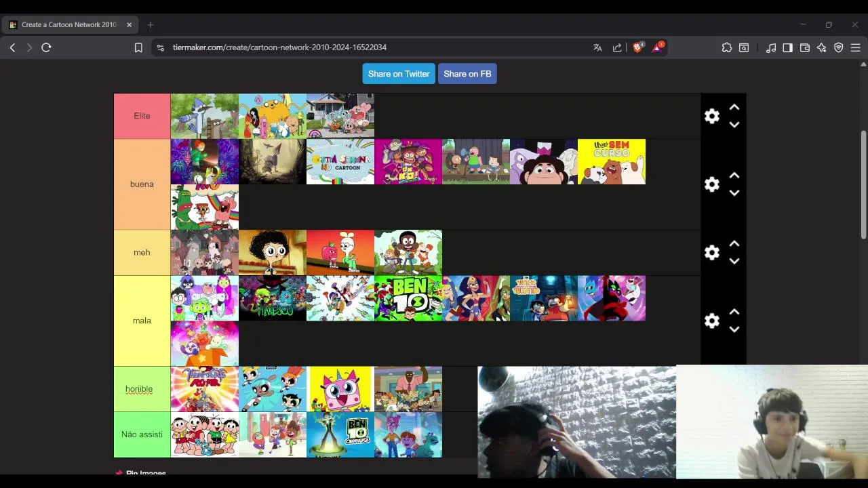
Task: Open the Leo AI sparkle icon
Action: pyautogui.click(x=822, y=47)
